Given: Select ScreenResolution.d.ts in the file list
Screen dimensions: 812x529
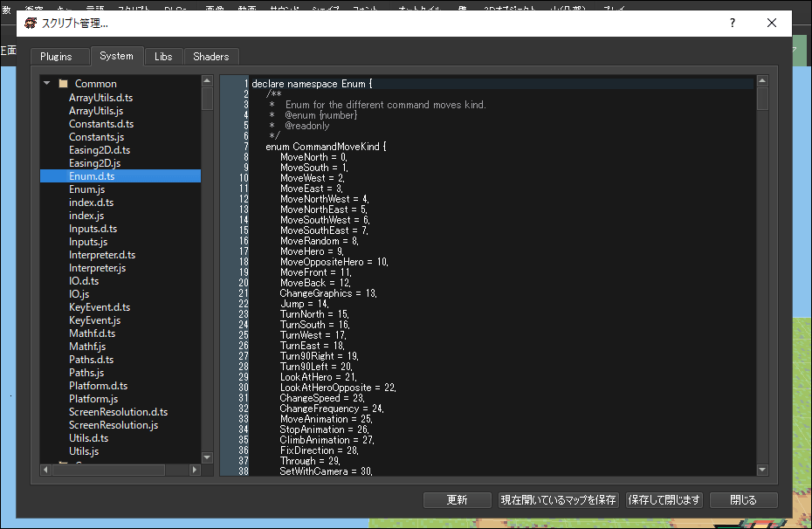Looking at the screenshot, I should (x=118, y=412).
